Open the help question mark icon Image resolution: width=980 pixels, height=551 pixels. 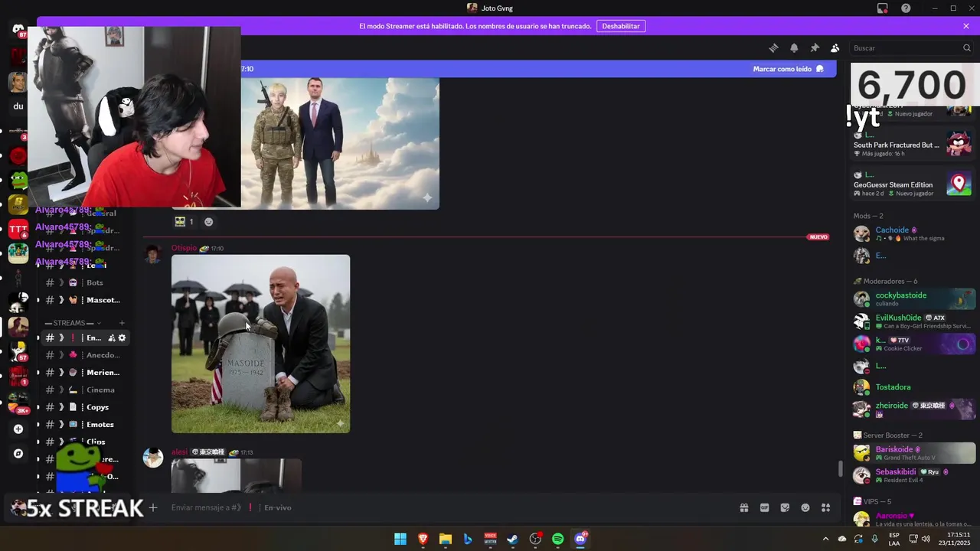click(x=906, y=8)
